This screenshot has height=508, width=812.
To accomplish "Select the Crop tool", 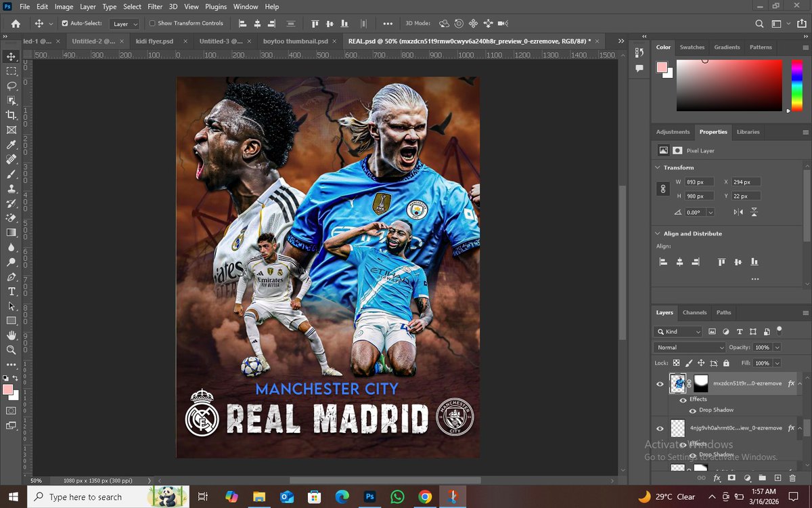I will click(12, 115).
